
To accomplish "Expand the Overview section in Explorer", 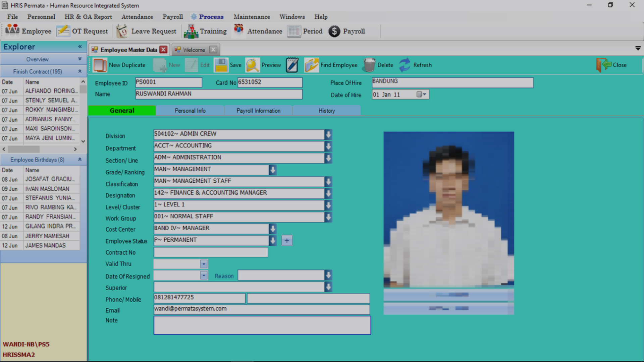I will point(80,59).
